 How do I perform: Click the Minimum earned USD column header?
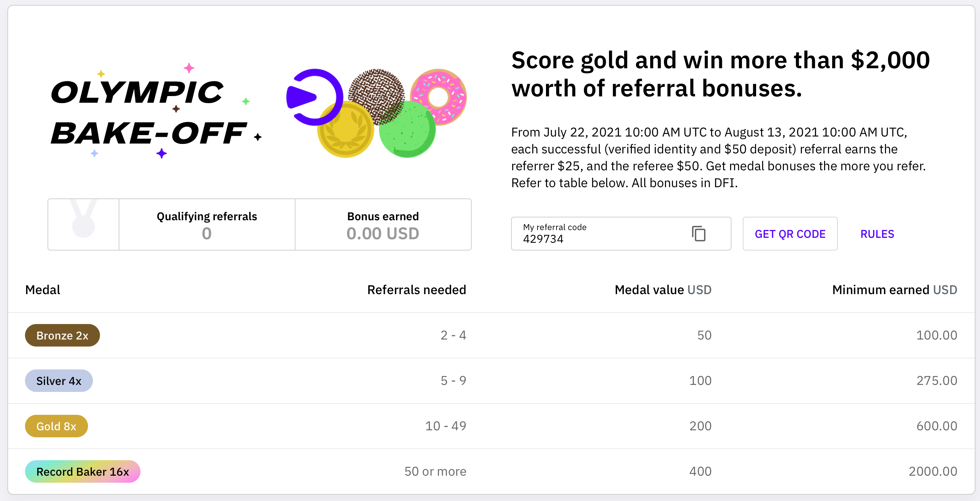894,290
